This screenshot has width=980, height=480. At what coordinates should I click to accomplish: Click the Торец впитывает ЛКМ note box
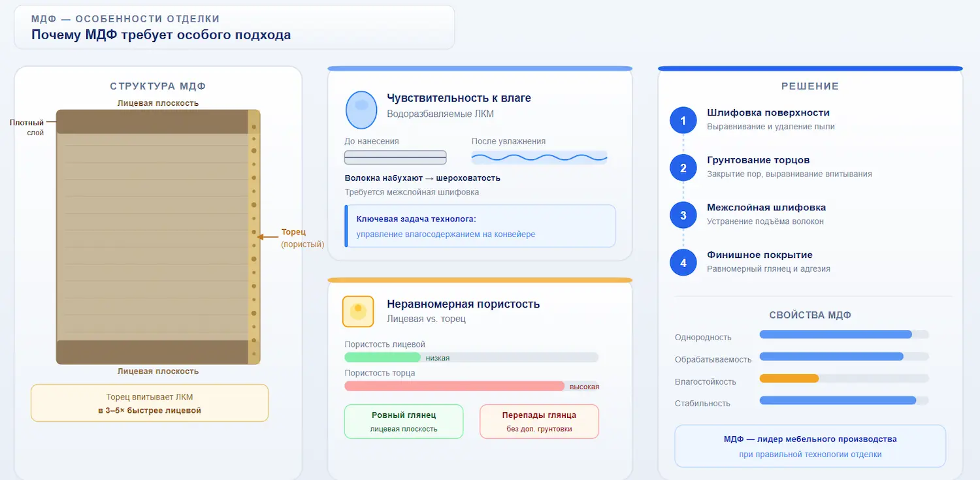[x=150, y=403]
